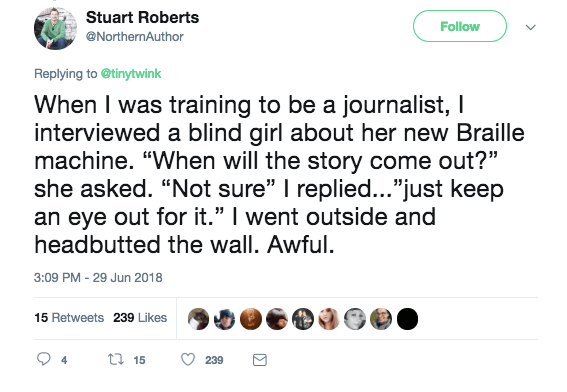Click the orange-brown circular liker avatar
The width and height of the screenshot is (567, 392).
[x=251, y=319]
